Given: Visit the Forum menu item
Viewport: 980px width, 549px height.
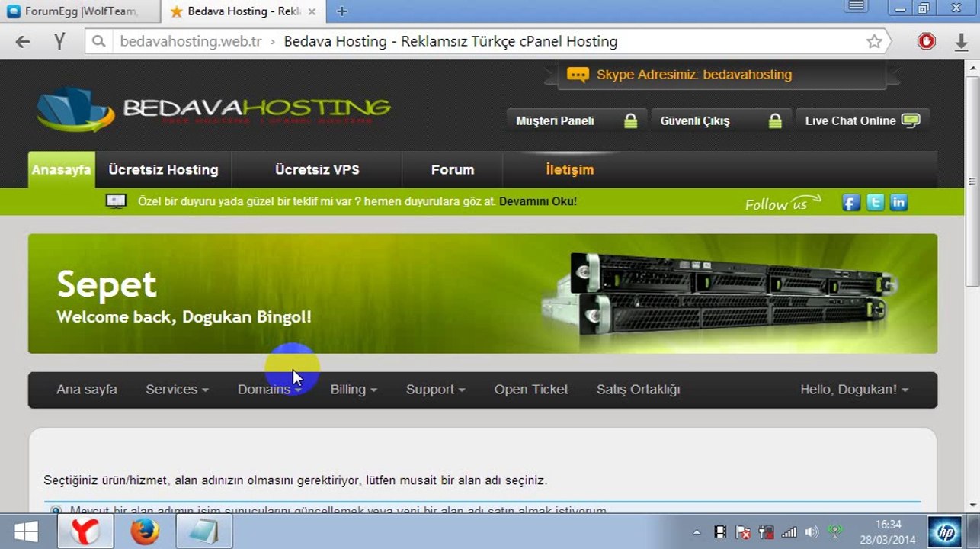Looking at the screenshot, I should click(x=453, y=169).
